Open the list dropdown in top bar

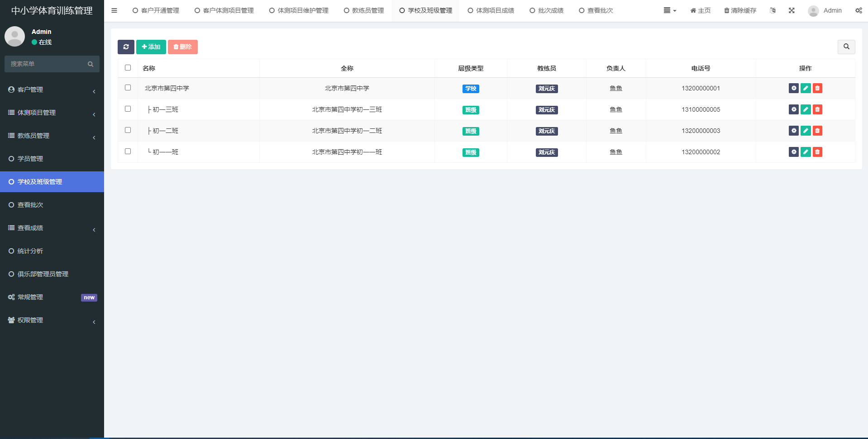coord(669,10)
